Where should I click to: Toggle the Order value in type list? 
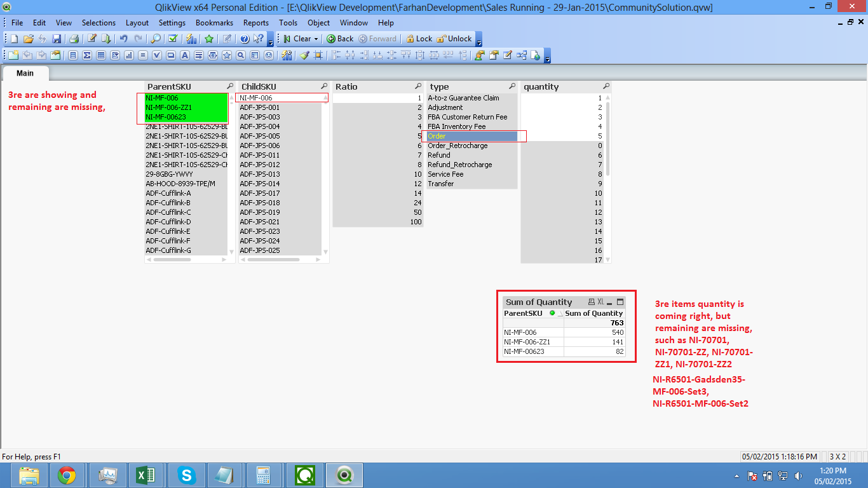click(437, 136)
